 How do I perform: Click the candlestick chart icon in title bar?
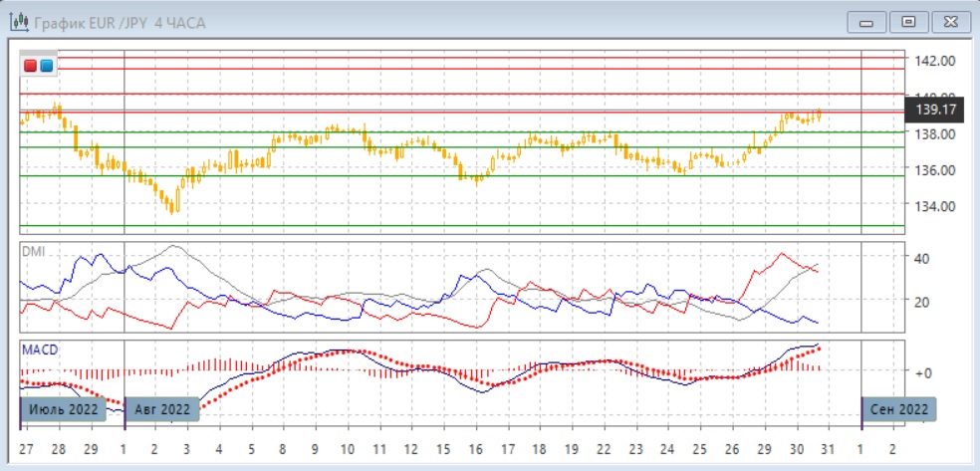click(x=18, y=22)
